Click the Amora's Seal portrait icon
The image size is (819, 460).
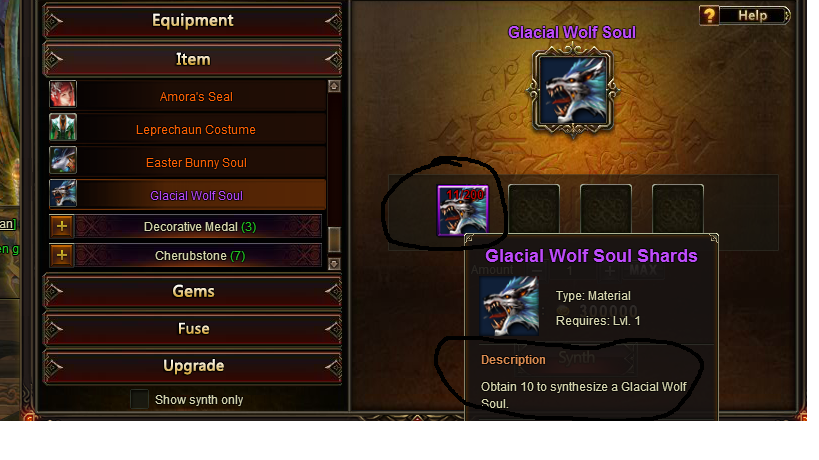[63, 94]
